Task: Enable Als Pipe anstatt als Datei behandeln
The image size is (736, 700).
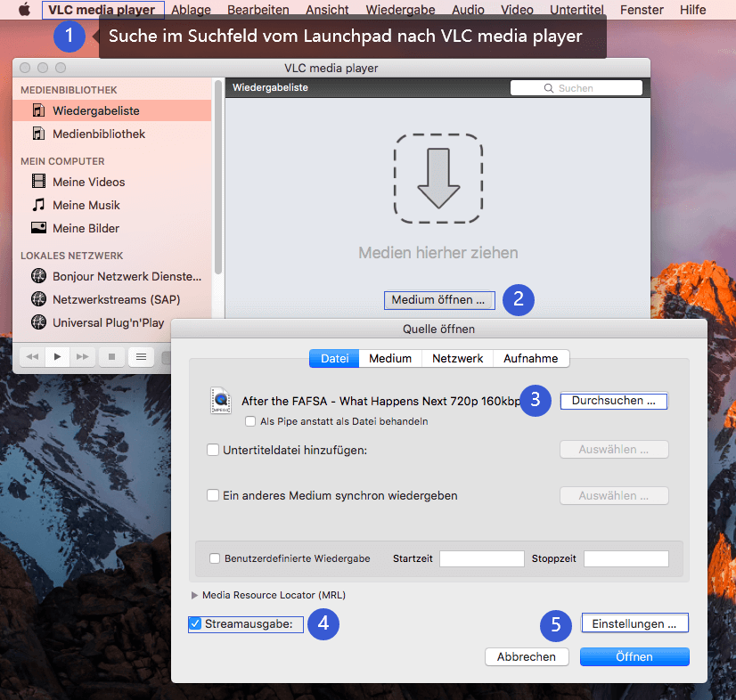Action: click(x=250, y=421)
